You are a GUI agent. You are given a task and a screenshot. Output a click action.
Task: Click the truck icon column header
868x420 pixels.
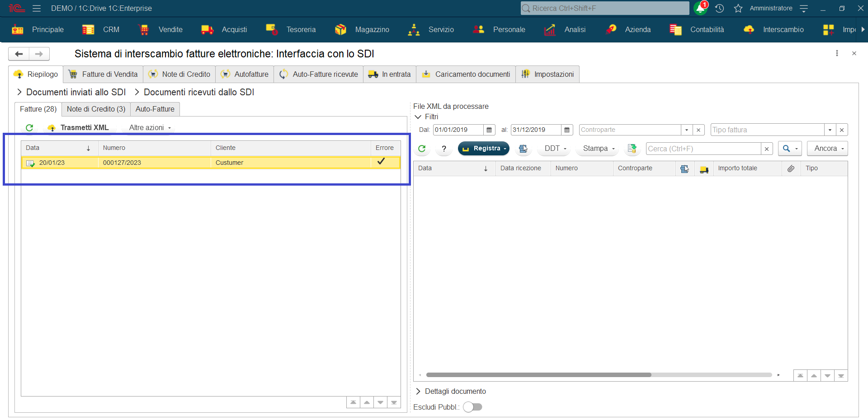pyautogui.click(x=704, y=168)
